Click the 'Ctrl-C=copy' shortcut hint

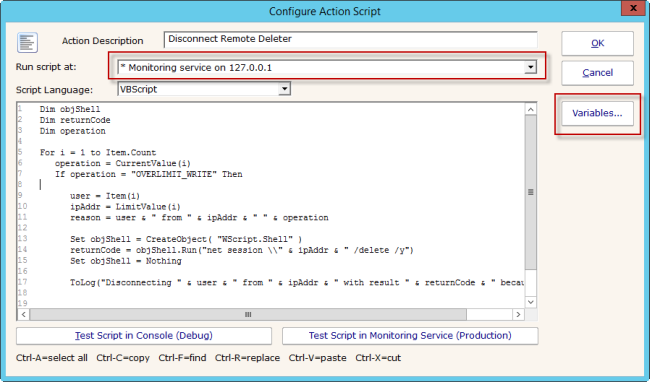[123, 358]
